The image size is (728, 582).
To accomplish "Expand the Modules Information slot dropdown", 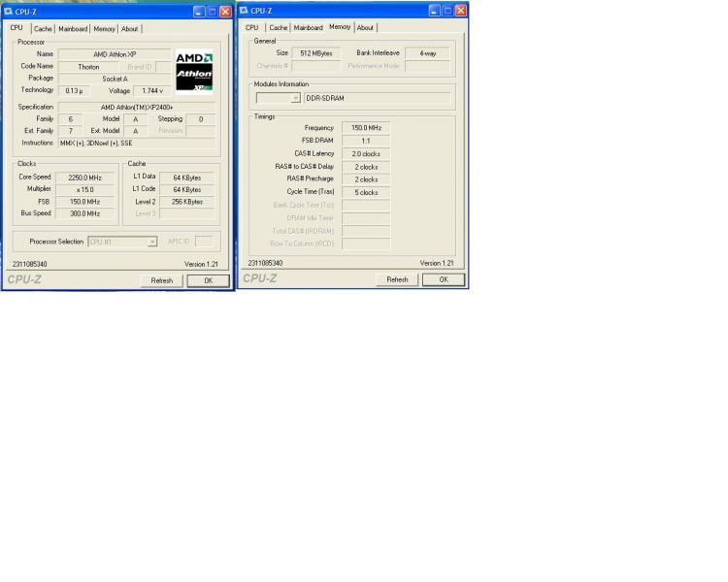I will coord(295,98).
